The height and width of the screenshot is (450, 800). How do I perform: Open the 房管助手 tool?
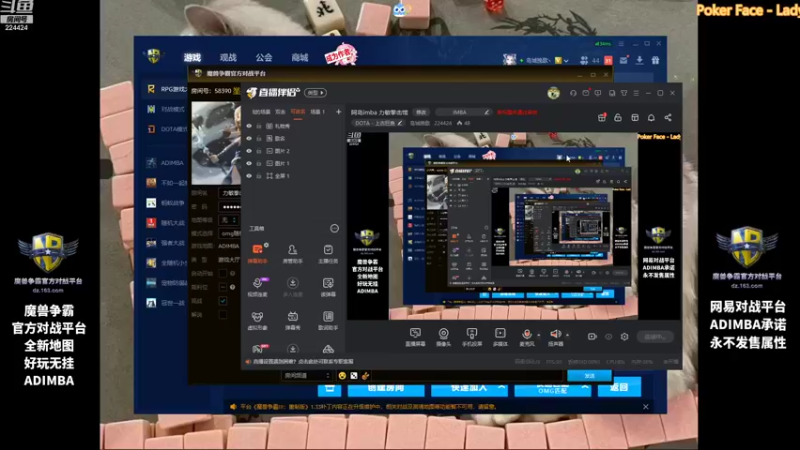[292, 253]
